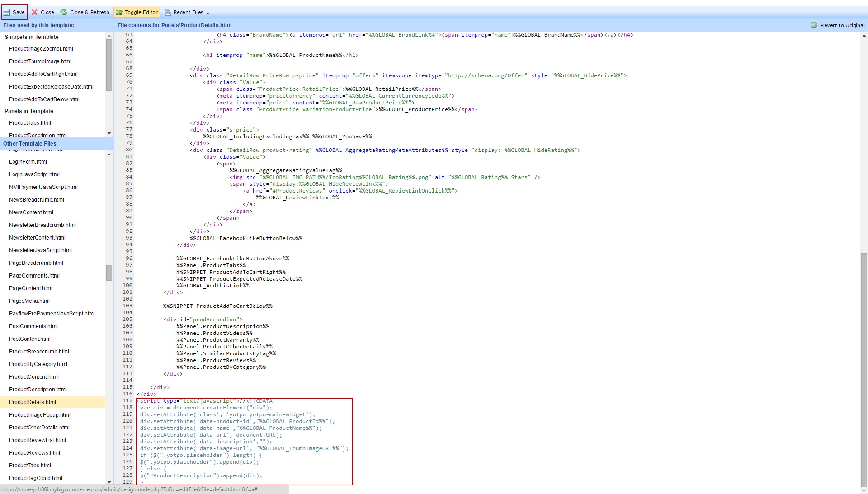Image resolution: width=868 pixels, height=494 pixels.
Task: Open Recent Files dropdown arrow
Action: coord(208,13)
